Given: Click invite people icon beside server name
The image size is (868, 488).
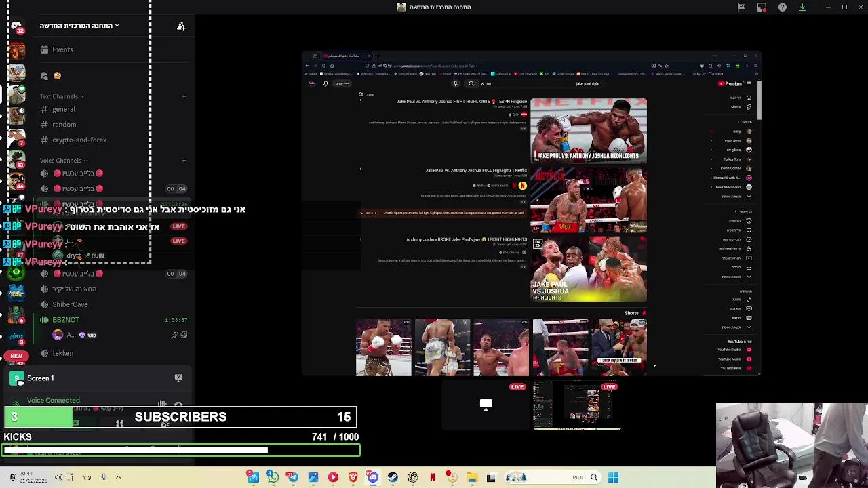Looking at the screenshot, I should (181, 26).
